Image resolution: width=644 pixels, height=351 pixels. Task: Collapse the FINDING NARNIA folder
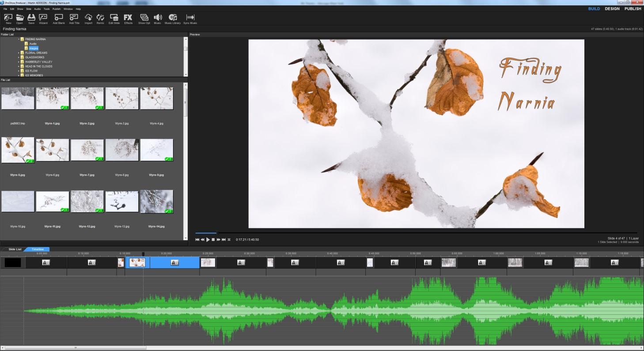(19, 39)
